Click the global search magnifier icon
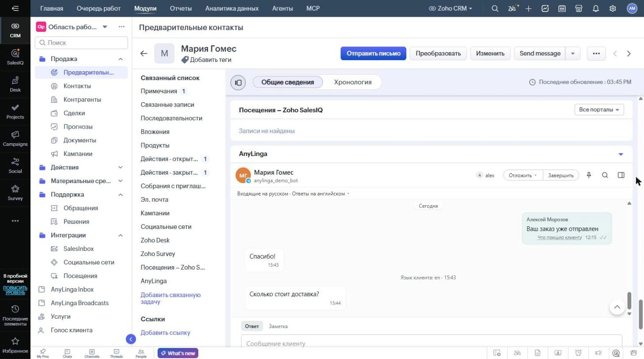The height and width of the screenshot is (359, 644). pos(495,8)
